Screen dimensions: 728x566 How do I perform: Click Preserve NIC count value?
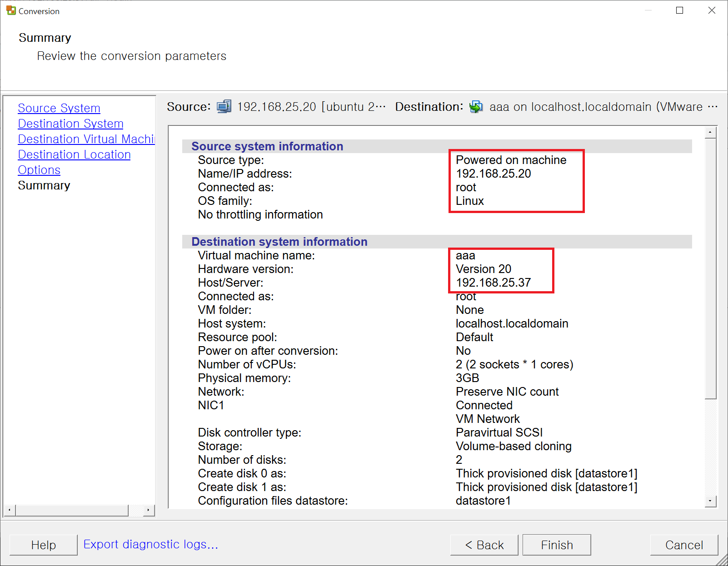507,392
